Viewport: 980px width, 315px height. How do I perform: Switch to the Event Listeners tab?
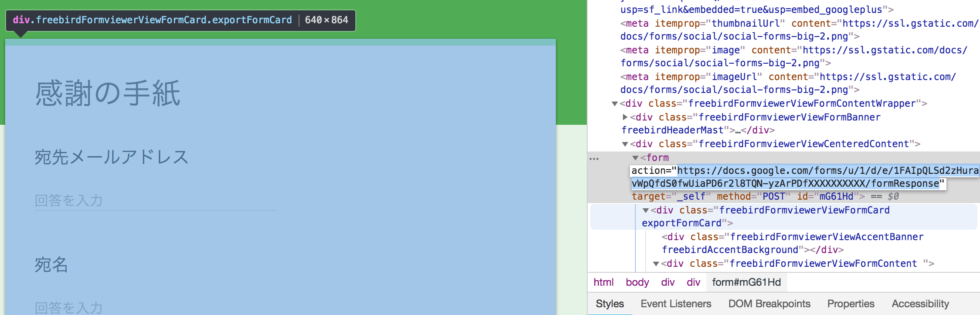676,304
